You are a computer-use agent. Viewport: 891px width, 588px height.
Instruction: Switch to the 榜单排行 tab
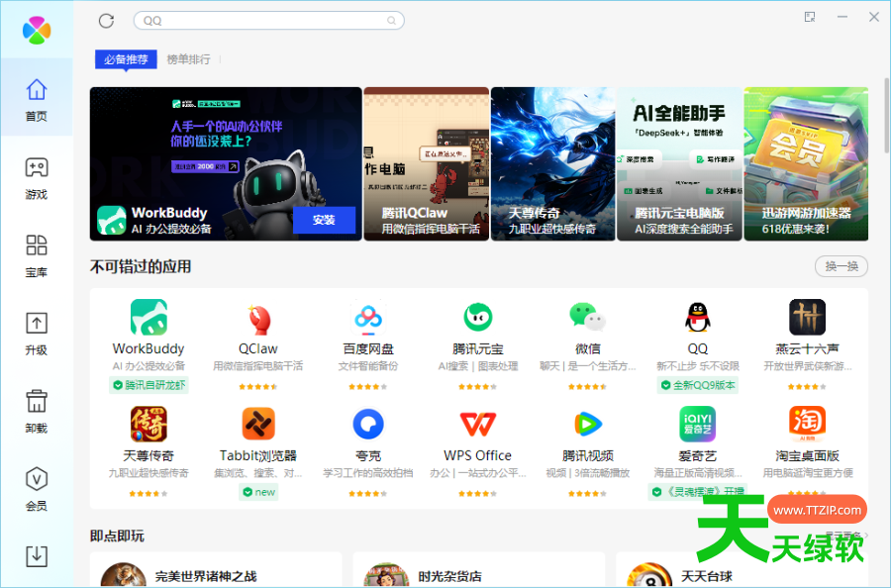click(188, 59)
